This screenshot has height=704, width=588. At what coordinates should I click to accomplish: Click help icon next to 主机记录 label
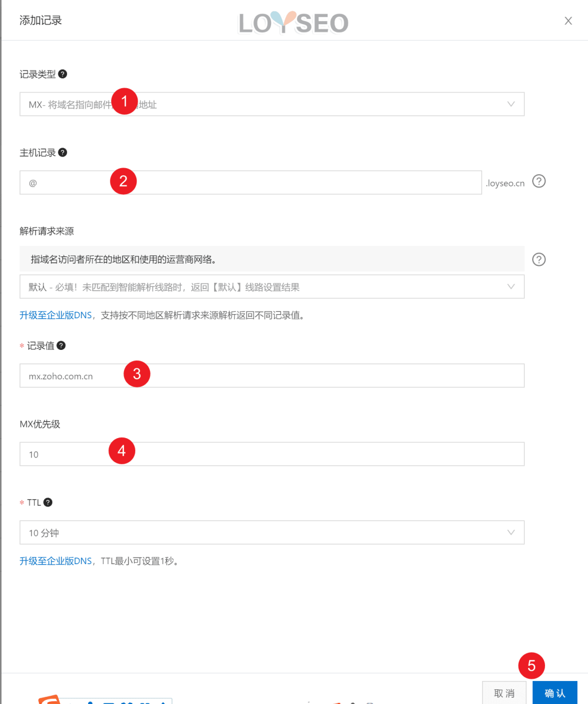pyautogui.click(x=63, y=153)
